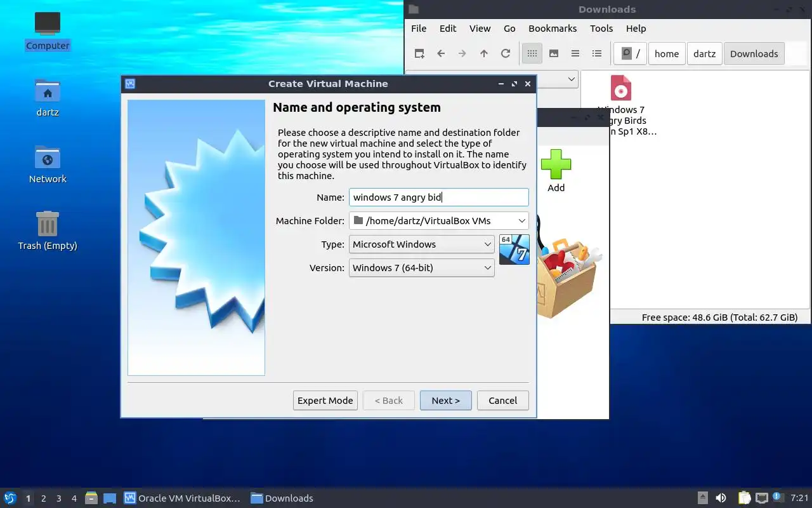The height and width of the screenshot is (508, 812).
Task: Switch file manager to thumbnail view
Action: [554, 54]
